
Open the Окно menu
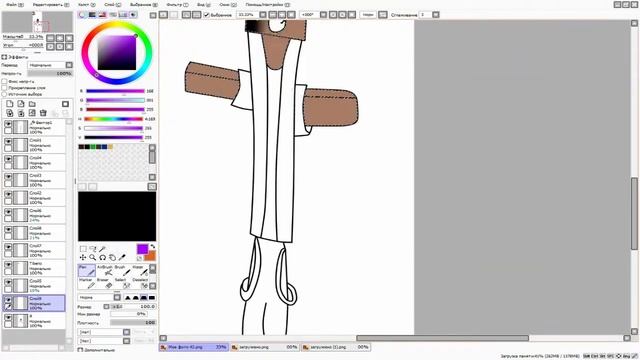click(x=228, y=4)
